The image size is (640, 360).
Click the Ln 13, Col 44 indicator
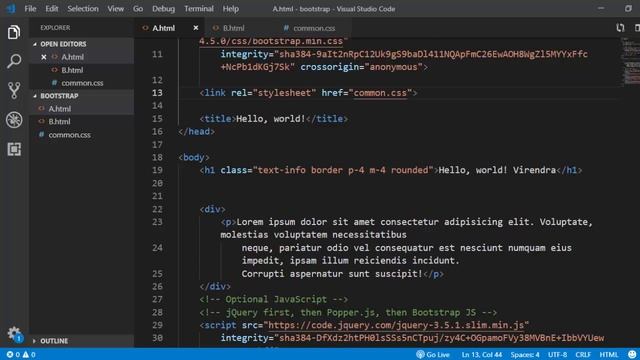[x=482, y=354]
